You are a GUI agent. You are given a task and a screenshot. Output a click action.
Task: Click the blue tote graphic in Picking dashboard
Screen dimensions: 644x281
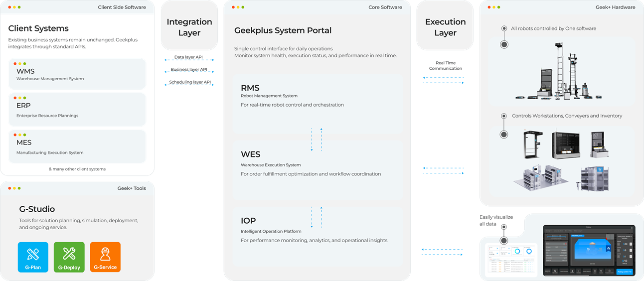pos(593,248)
